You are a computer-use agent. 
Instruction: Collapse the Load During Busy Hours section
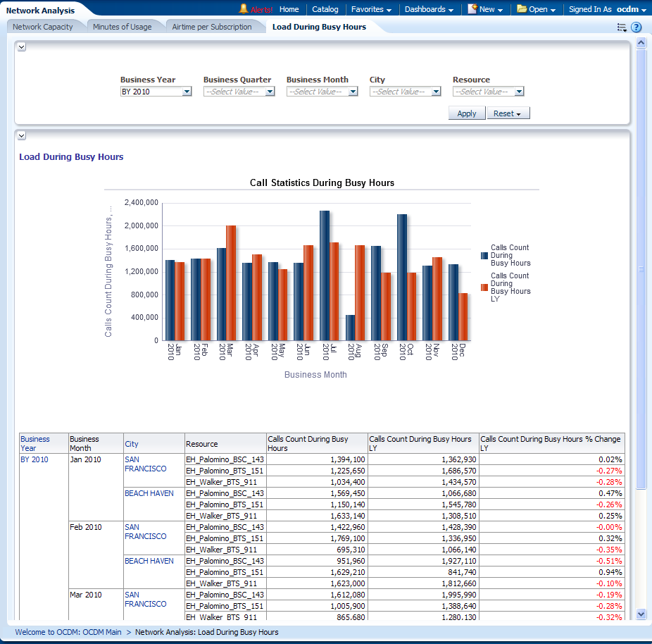pyautogui.click(x=22, y=135)
